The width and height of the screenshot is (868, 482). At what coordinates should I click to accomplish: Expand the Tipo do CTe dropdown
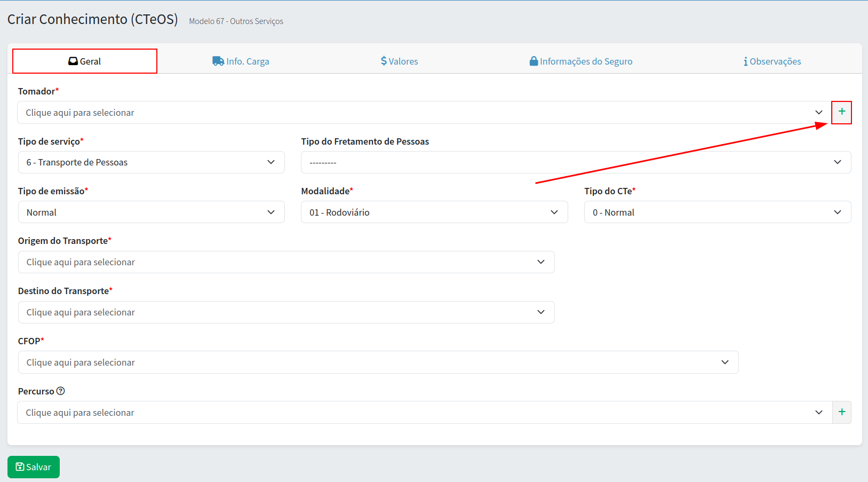(x=717, y=212)
